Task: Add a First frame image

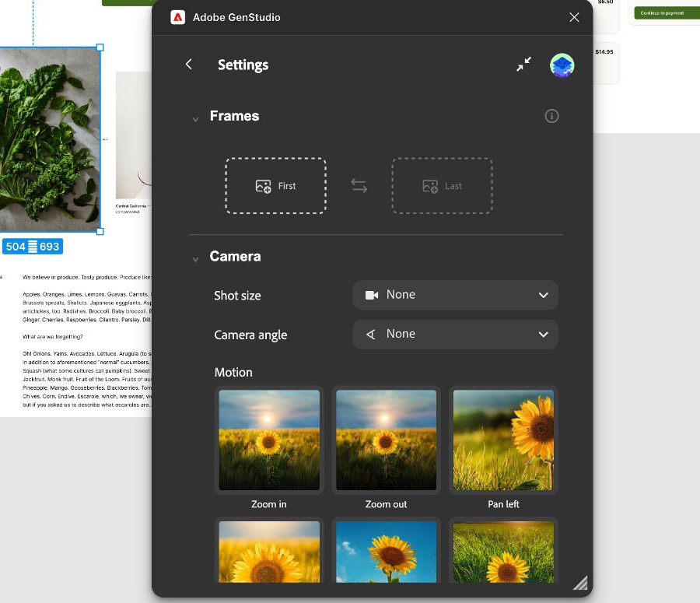Action: [275, 186]
